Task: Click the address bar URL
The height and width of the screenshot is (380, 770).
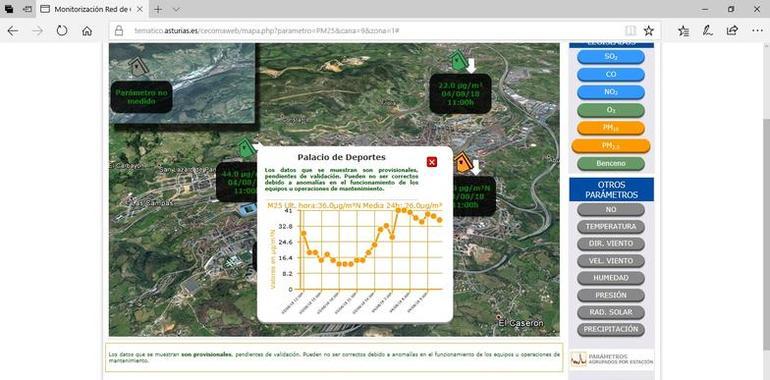Action: pyautogui.click(x=267, y=31)
